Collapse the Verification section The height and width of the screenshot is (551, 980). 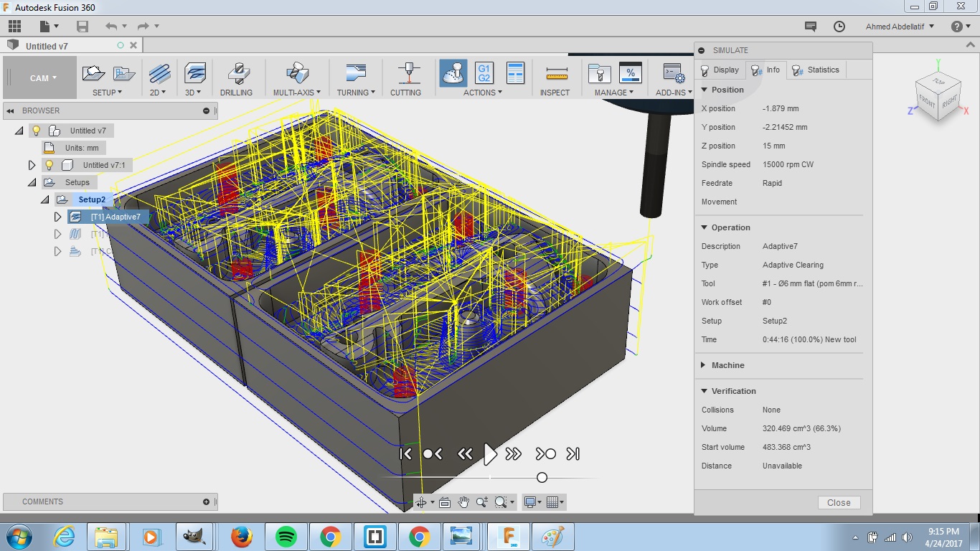click(705, 391)
